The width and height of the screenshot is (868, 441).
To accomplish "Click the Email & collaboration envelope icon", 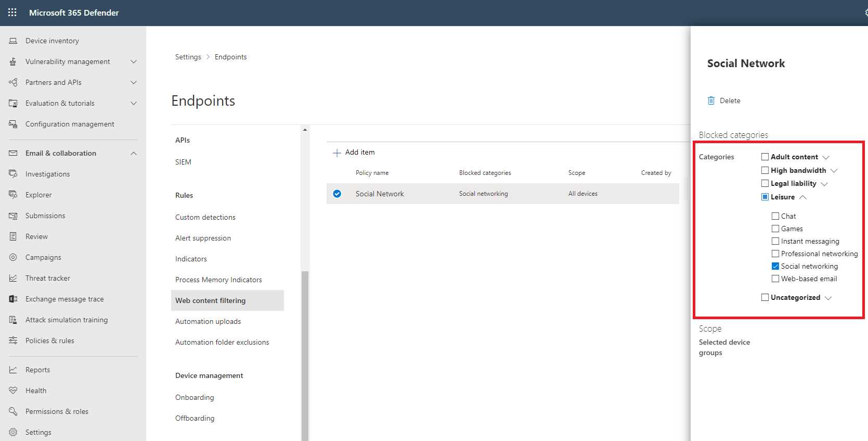I will 13,153.
